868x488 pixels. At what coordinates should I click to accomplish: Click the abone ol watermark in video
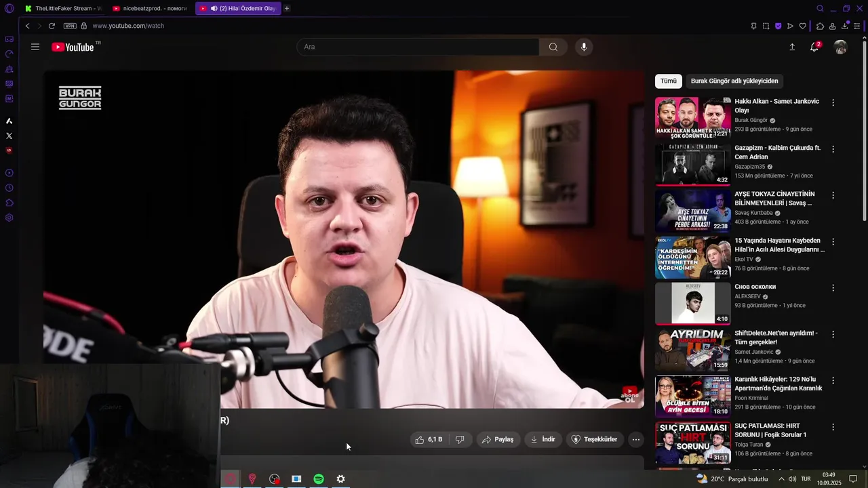coord(630,394)
